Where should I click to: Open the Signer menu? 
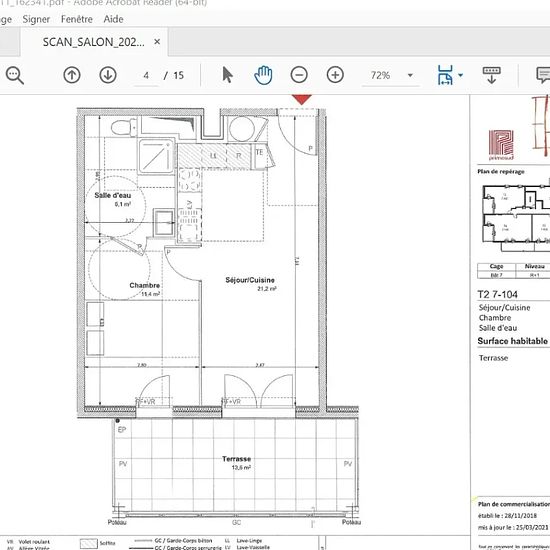[x=36, y=19]
